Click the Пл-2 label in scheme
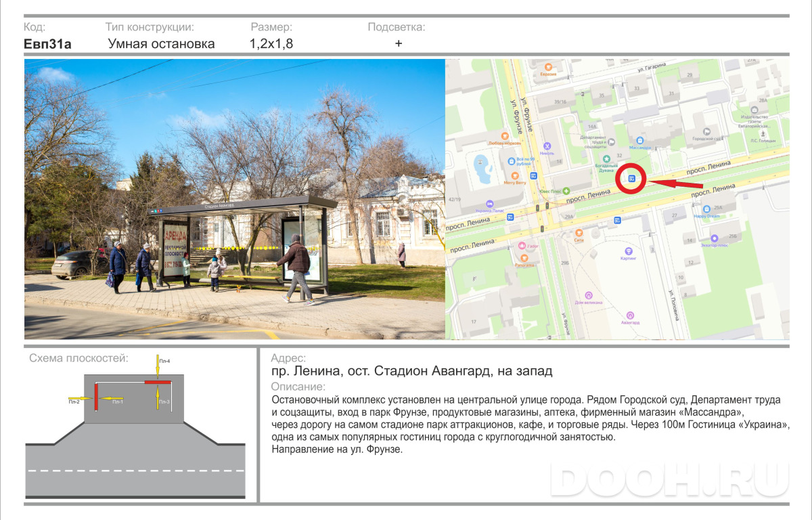 tap(74, 402)
